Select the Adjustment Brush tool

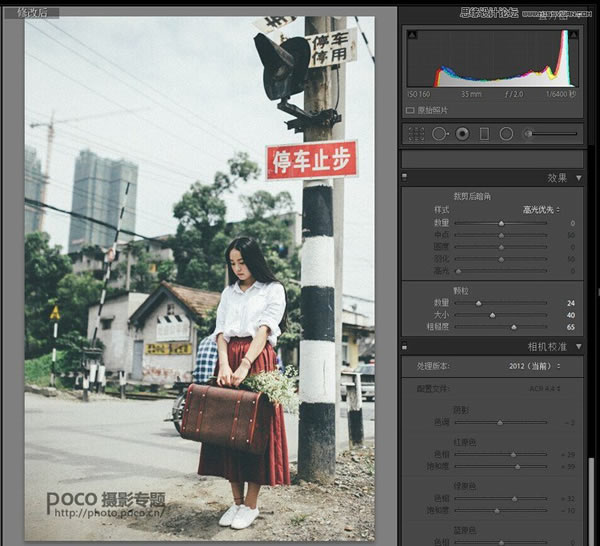tap(550, 134)
